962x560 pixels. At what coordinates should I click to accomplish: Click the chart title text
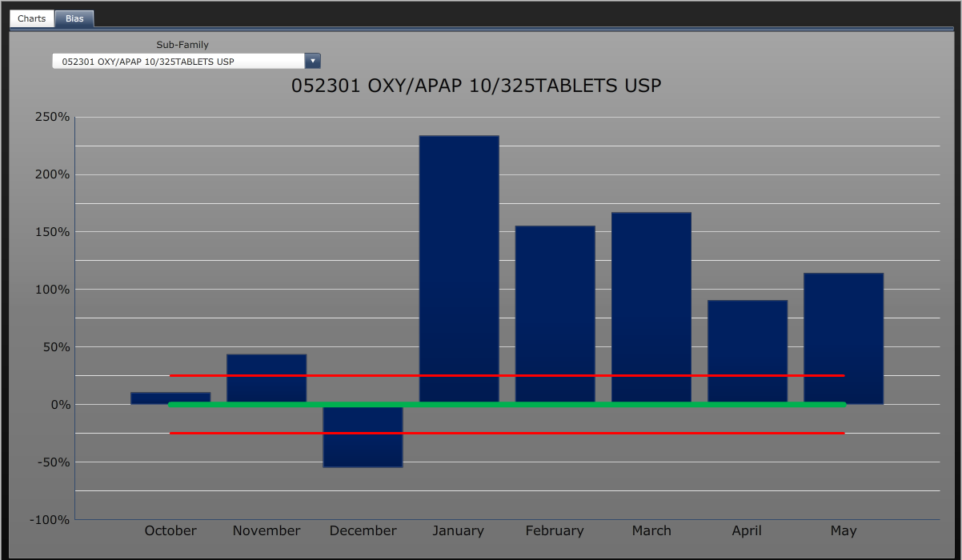(x=477, y=85)
